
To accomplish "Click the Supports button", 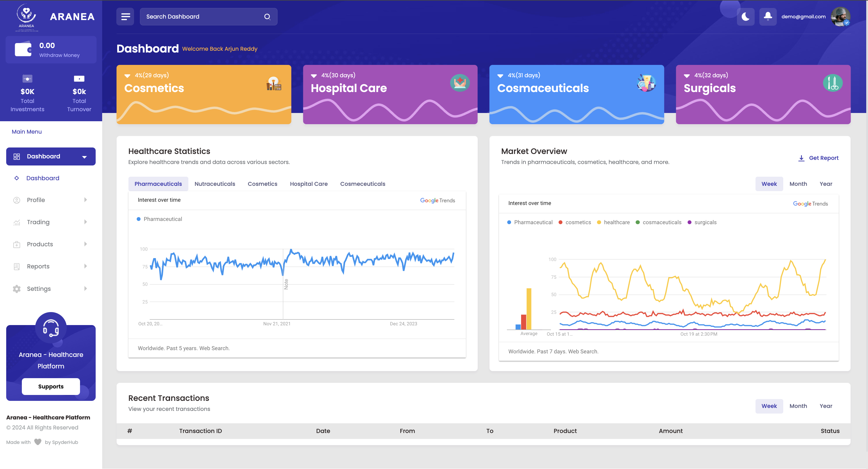I will (x=51, y=386).
